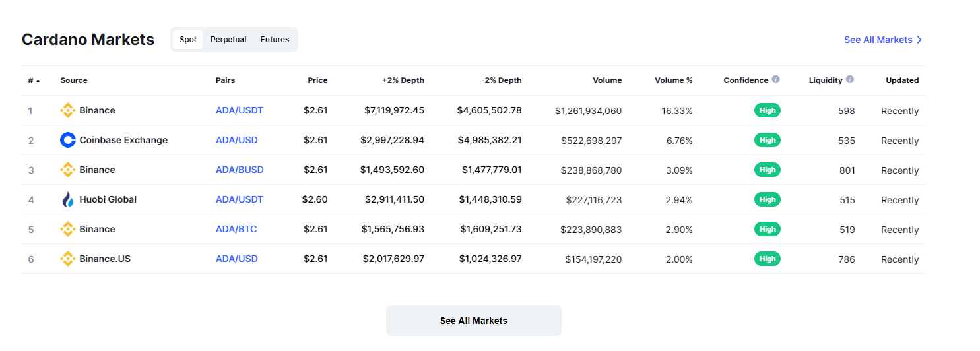Sort markets by Price column header
The height and width of the screenshot is (351, 980).
point(317,80)
